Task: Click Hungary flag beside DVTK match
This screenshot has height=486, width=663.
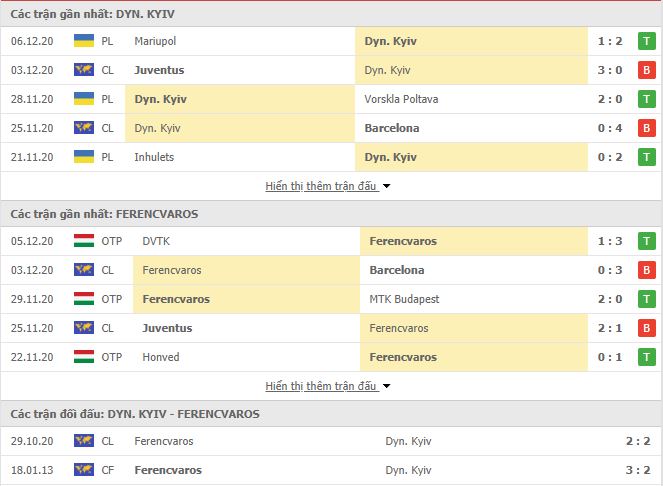Action: coord(83,241)
